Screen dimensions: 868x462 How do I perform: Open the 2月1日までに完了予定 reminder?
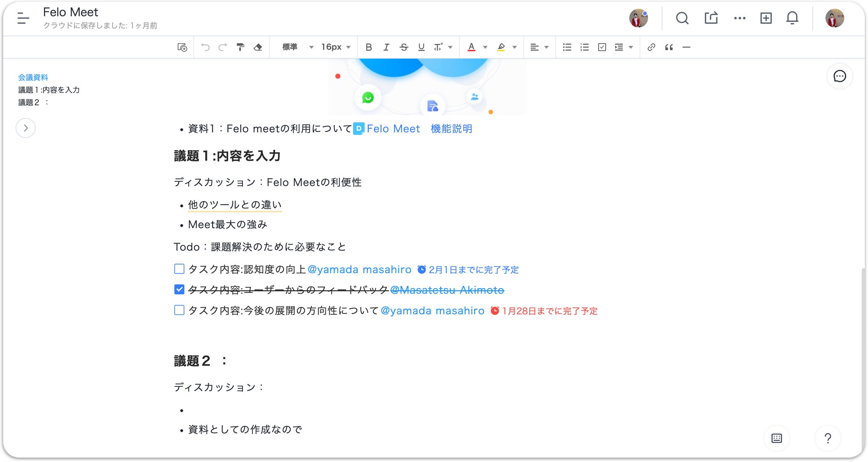click(x=468, y=269)
